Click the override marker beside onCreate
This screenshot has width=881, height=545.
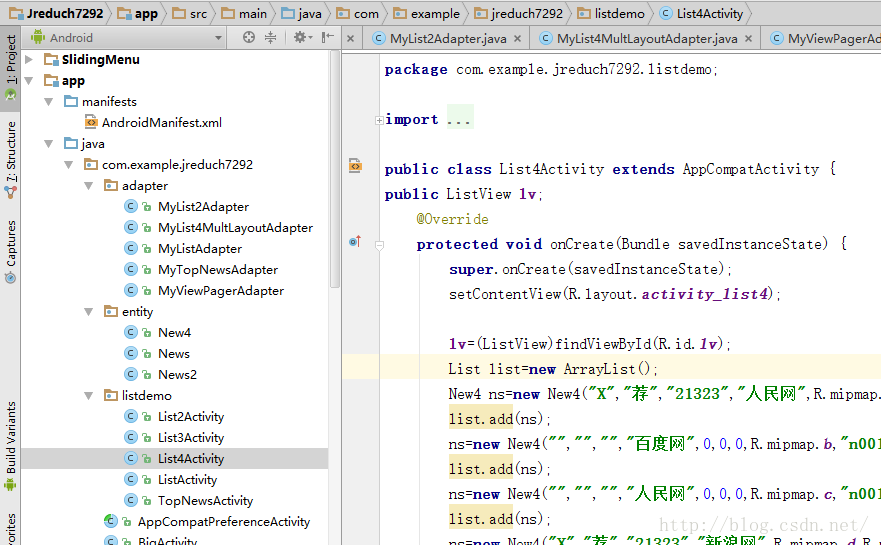tap(354, 242)
